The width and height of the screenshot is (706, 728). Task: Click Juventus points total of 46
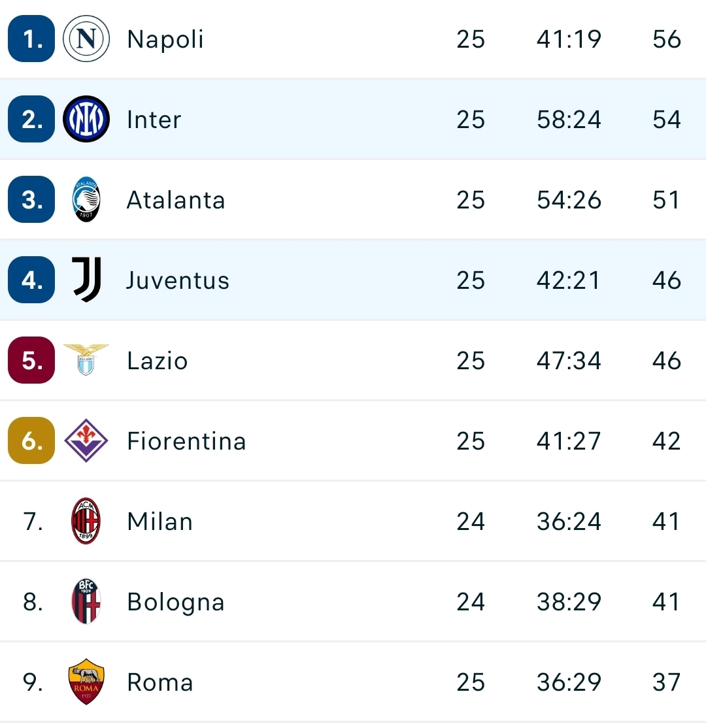click(x=665, y=280)
